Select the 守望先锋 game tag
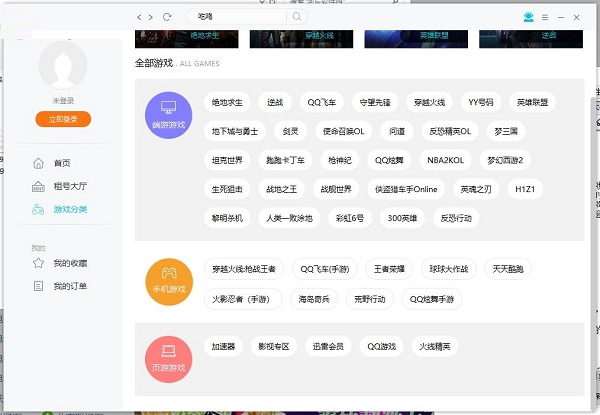 click(375, 102)
